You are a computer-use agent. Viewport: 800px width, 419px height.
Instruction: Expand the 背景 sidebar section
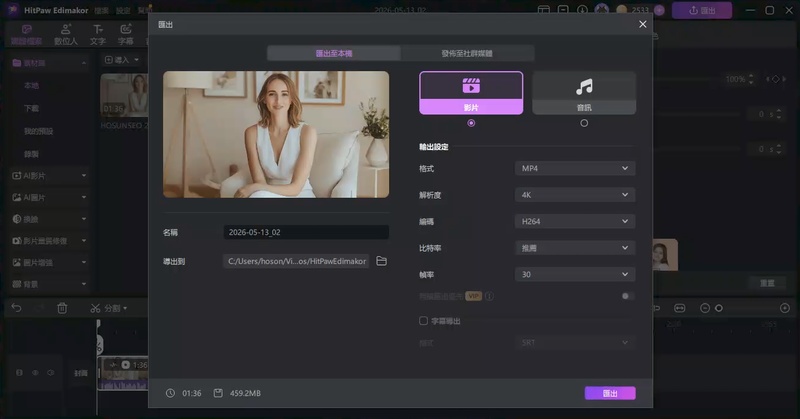coord(49,284)
